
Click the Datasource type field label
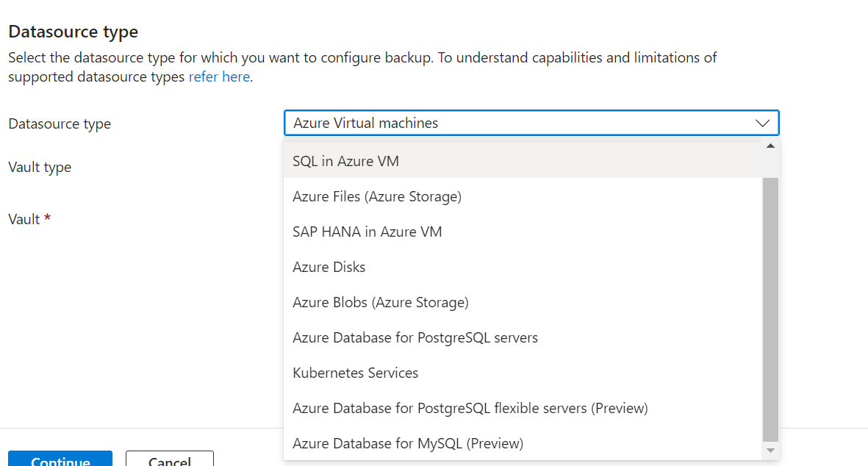pyautogui.click(x=60, y=123)
